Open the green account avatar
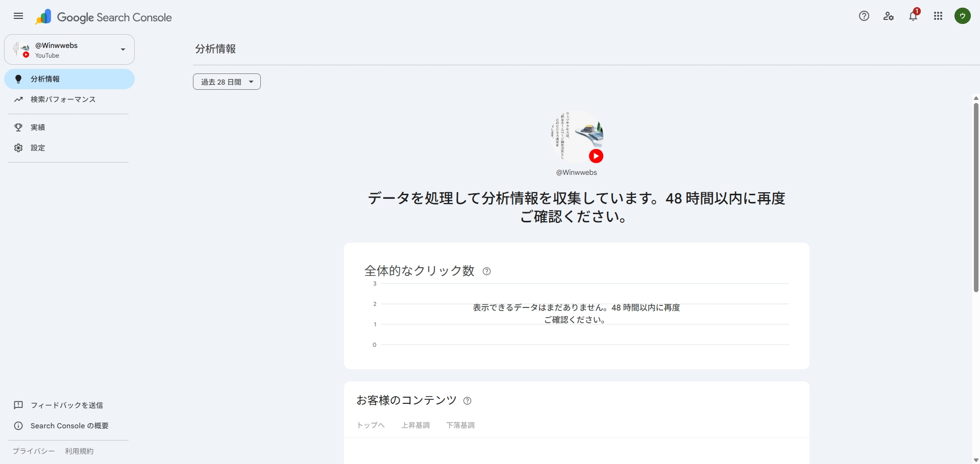980x464 pixels. click(x=963, y=16)
